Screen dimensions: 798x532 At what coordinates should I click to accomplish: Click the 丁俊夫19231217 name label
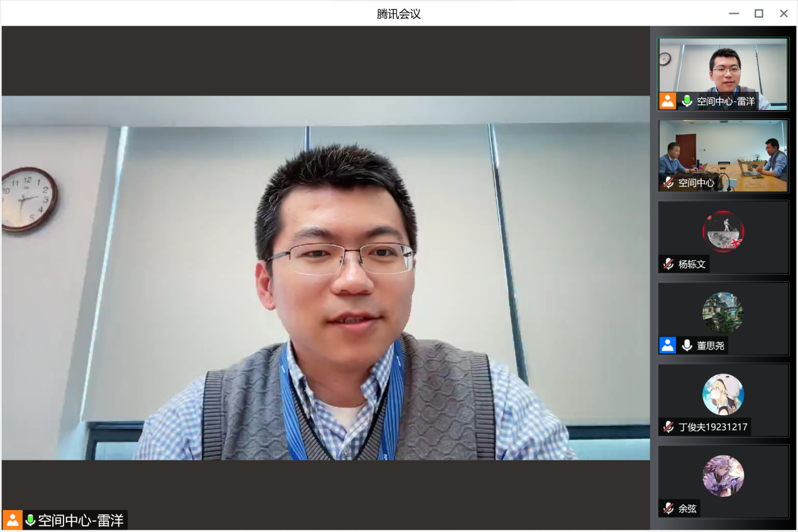[712, 427]
